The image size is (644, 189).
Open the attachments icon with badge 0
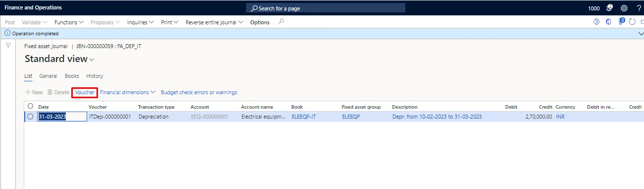pyautogui.click(x=621, y=21)
